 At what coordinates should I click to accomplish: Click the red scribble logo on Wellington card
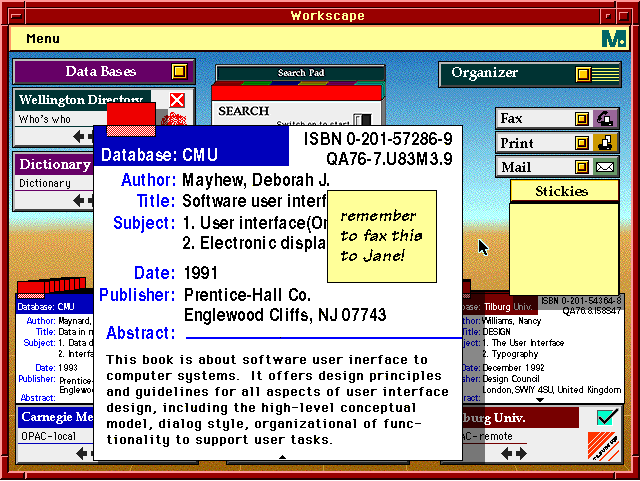(x=174, y=120)
